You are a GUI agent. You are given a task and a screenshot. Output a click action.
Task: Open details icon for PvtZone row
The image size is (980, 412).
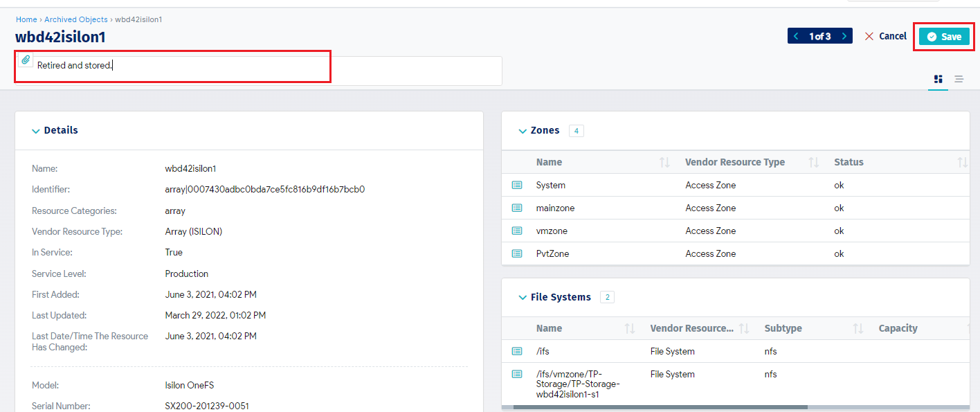click(x=517, y=253)
